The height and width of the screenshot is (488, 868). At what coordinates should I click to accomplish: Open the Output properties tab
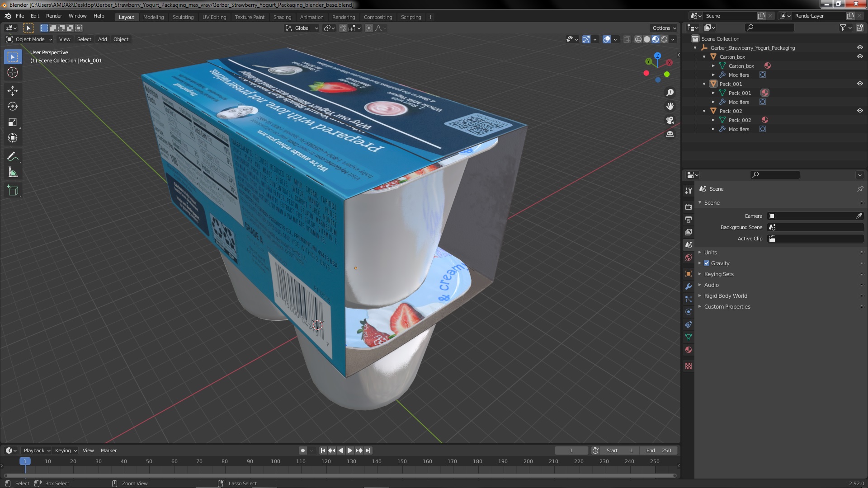(x=689, y=219)
